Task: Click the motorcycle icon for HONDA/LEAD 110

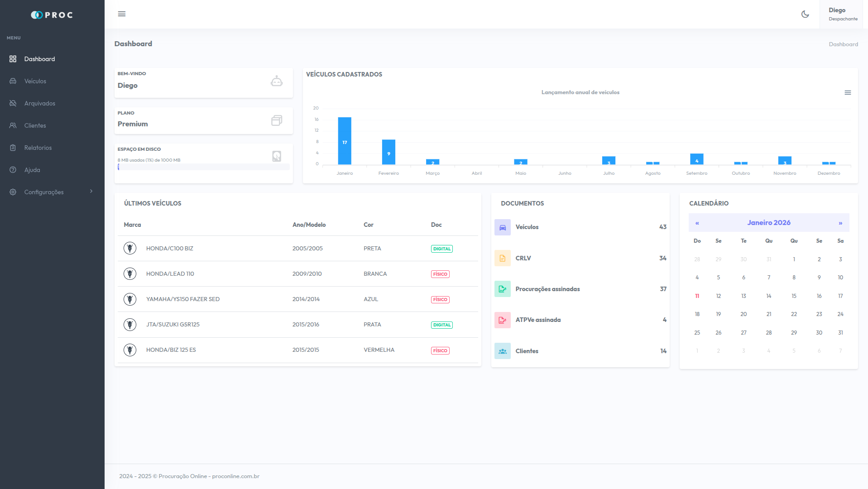Action: coord(130,274)
